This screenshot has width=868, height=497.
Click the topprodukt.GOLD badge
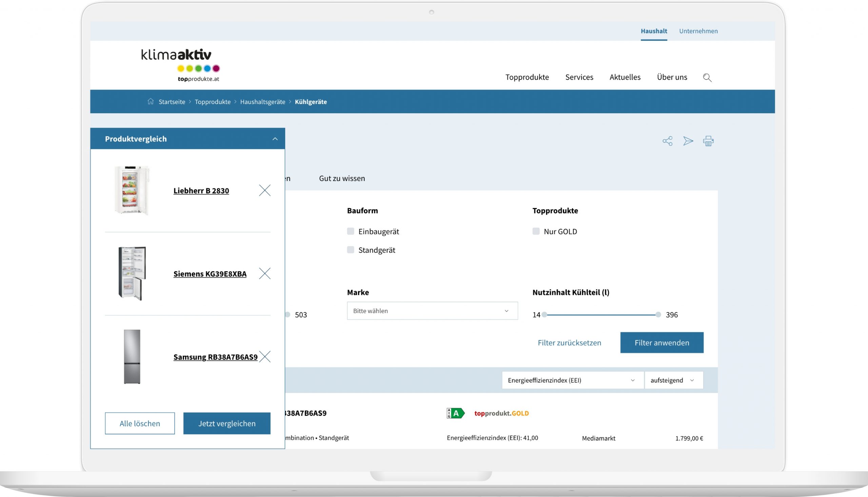click(501, 413)
